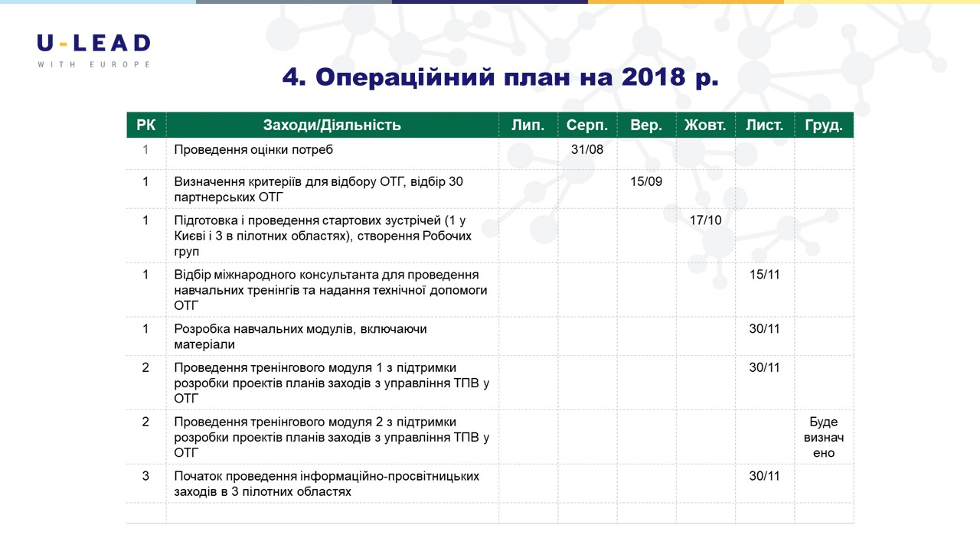This screenshot has height=551, width=980.
Task: Select the "Лист." month header
Action: click(x=764, y=126)
